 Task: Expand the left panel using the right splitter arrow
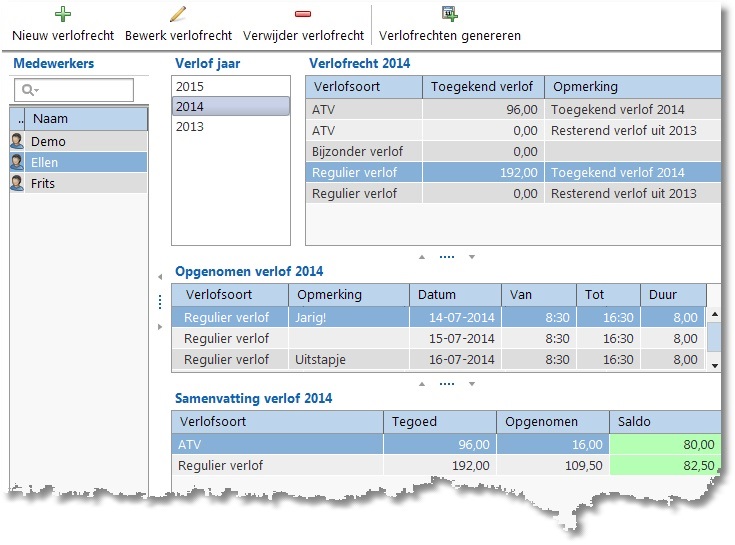(160, 327)
